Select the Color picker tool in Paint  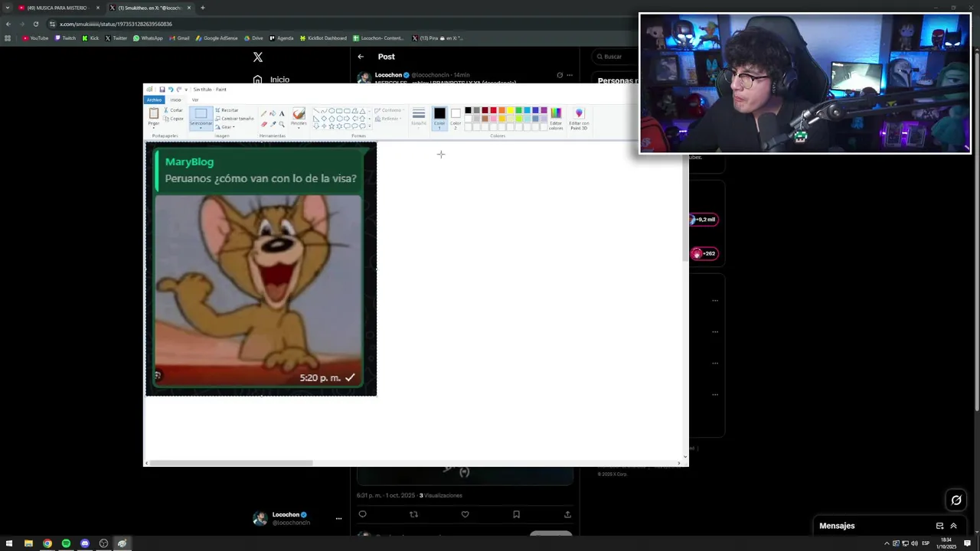[273, 124]
